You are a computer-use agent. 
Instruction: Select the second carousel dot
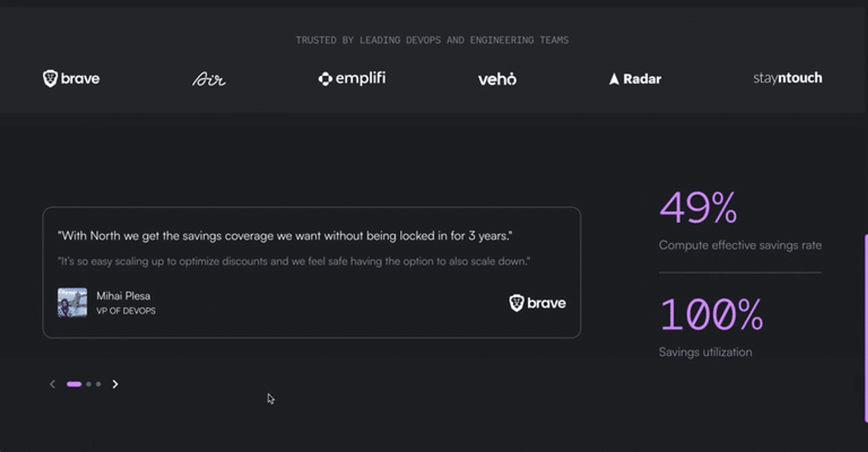[x=89, y=384]
